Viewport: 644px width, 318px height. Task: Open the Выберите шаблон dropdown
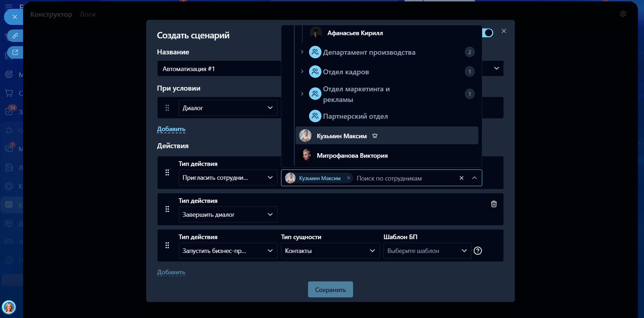[427, 251]
